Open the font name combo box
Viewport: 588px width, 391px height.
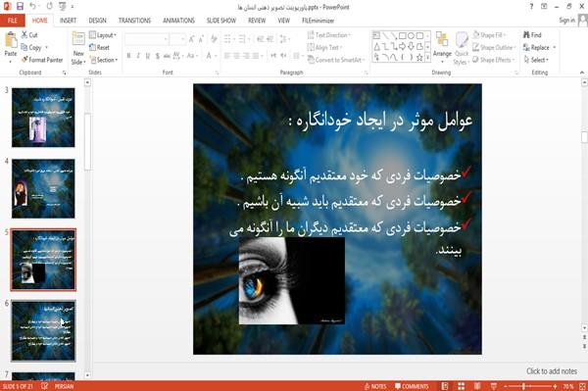coord(146,39)
